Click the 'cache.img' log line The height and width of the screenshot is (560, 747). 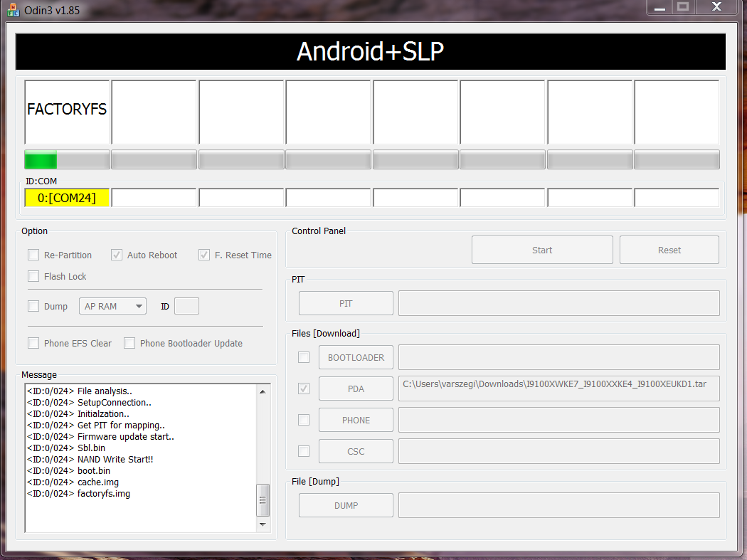point(73,482)
